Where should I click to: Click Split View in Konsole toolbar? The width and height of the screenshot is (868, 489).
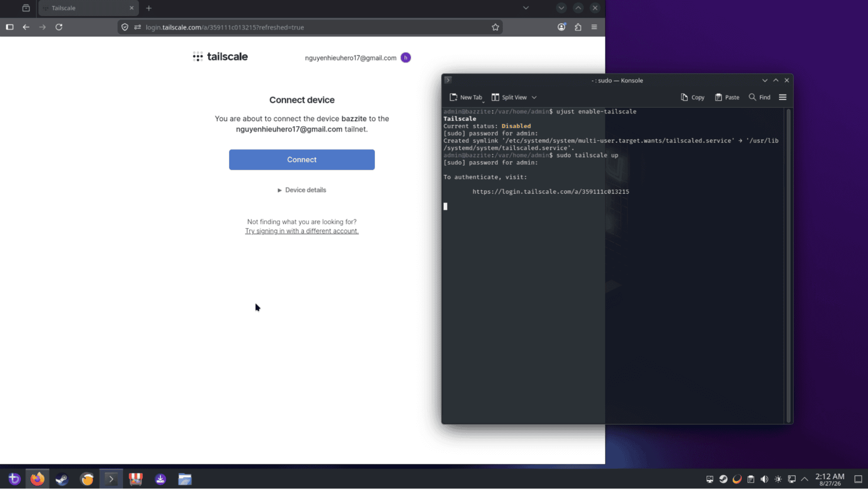[x=509, y=97]
